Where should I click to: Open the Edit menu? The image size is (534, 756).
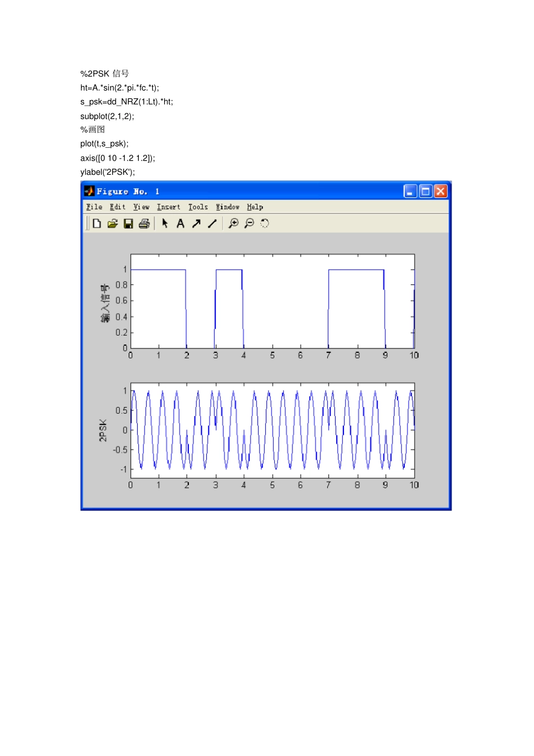pos(117,207)
